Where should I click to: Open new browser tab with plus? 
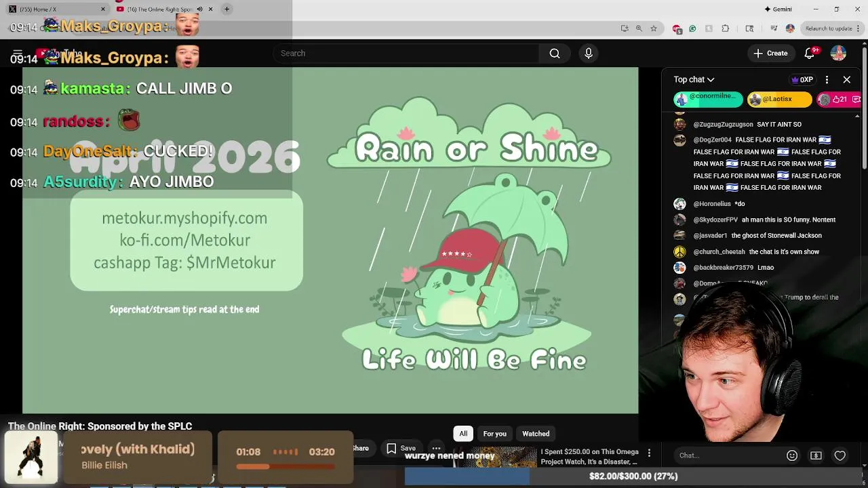tap(227, 9)
